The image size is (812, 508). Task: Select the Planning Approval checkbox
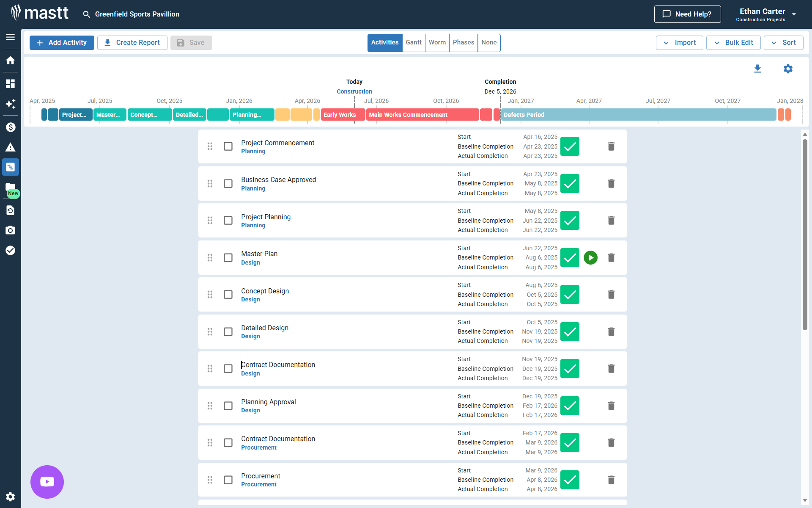click(x=228, y=406)
